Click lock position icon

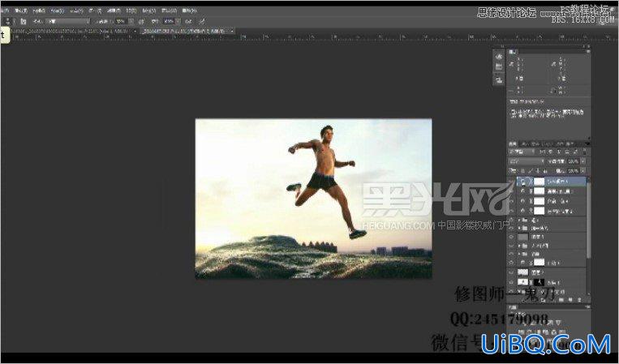538,171
